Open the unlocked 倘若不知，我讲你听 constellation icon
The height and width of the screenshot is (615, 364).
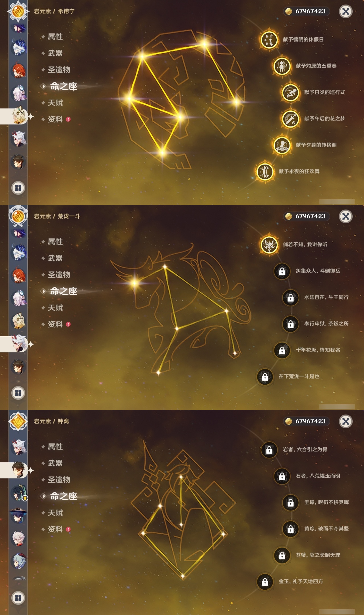[269, 245]
